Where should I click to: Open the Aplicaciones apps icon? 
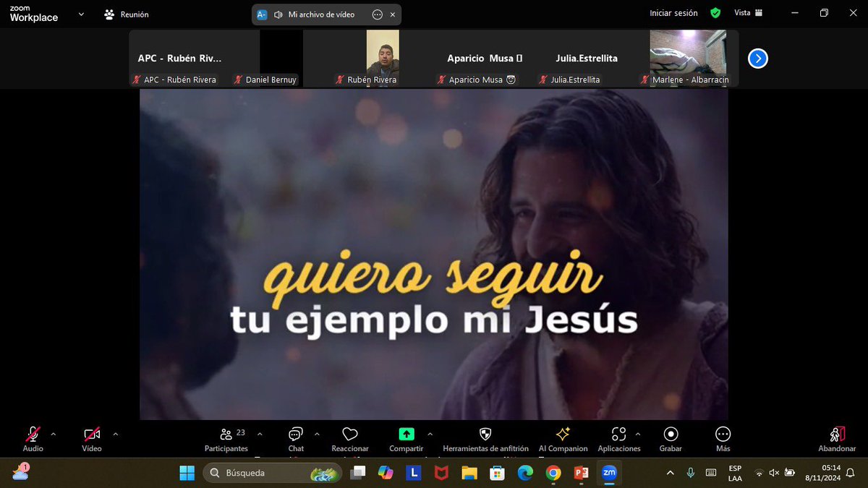[x=618, y=434]
